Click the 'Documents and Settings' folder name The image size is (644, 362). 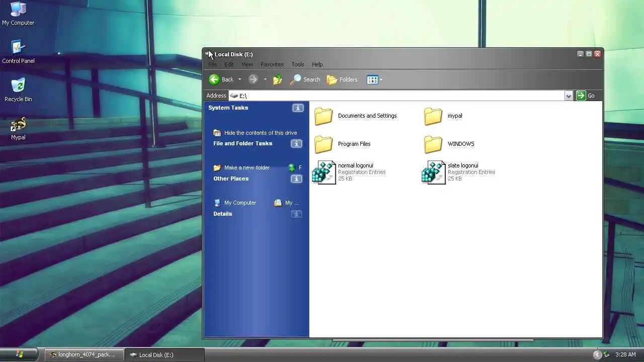[x=367, y=116]
